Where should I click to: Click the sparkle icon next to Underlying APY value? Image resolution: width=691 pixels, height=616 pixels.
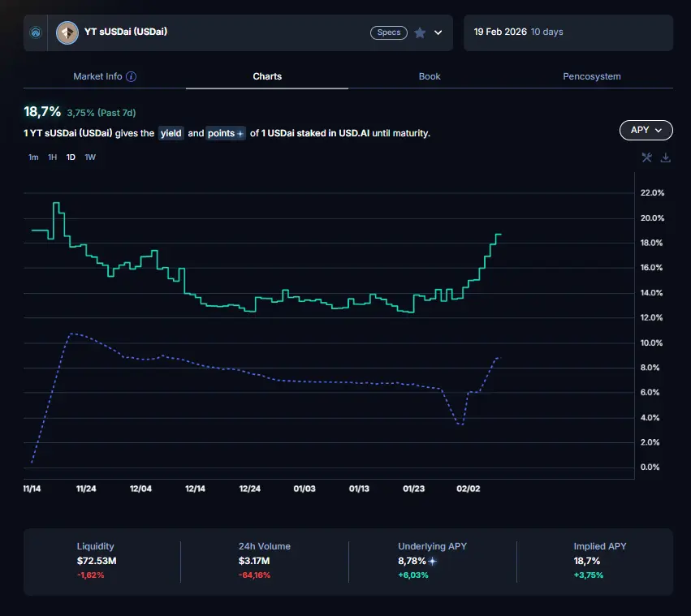point(433,561)
